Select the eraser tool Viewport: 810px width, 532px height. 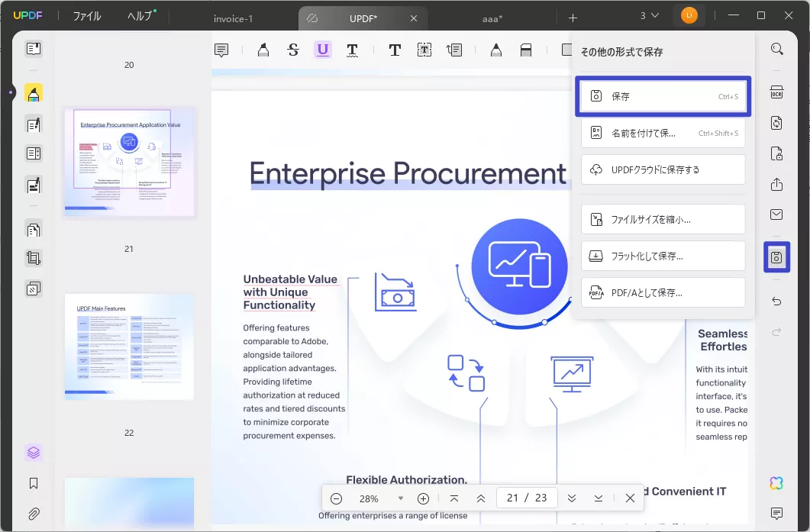526,50
